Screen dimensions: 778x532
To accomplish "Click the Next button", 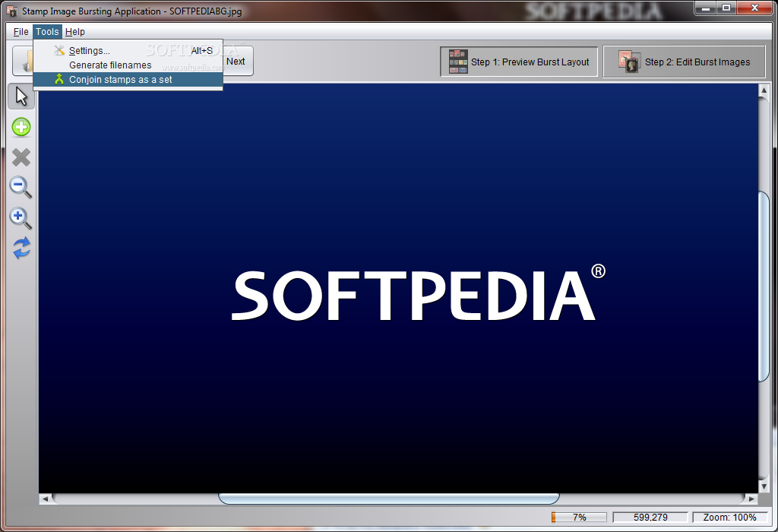I will point(238,61).
